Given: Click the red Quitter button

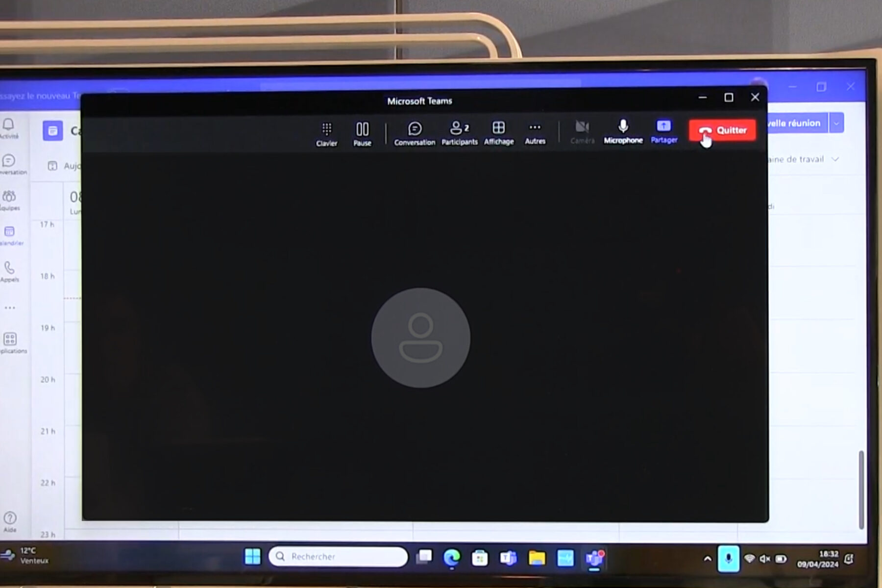Looking at the screenshot, I should 722,130.
